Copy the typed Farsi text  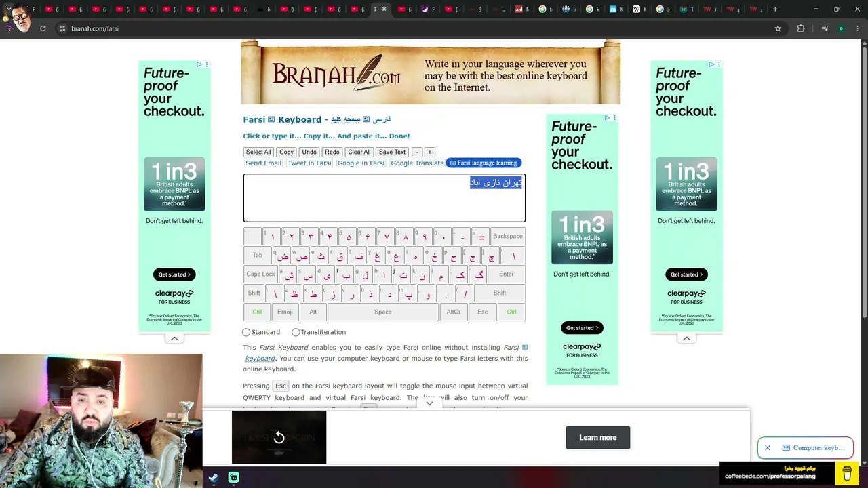tap(286, 152)
